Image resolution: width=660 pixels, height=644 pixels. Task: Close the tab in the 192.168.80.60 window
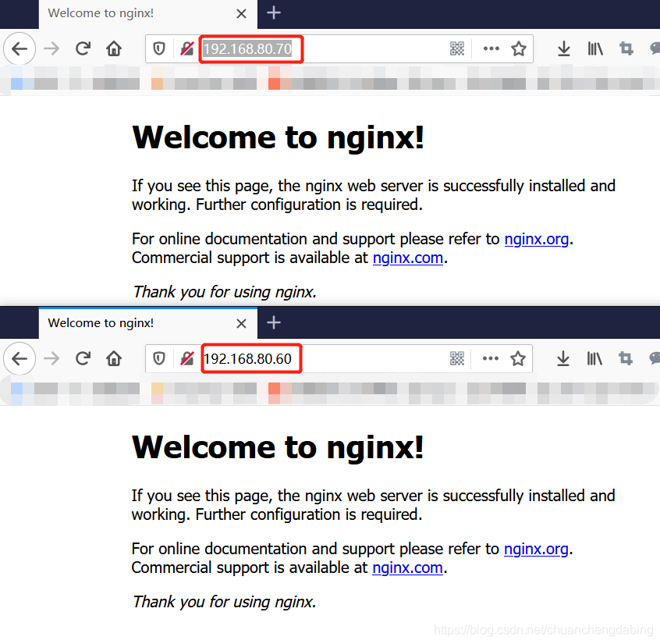(241, 323)
